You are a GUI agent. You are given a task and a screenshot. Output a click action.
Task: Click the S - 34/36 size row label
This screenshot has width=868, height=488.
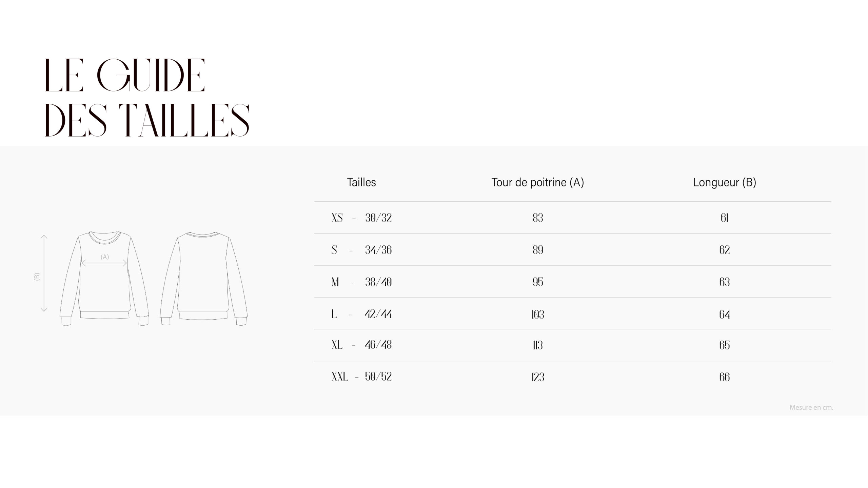[361, 250]
